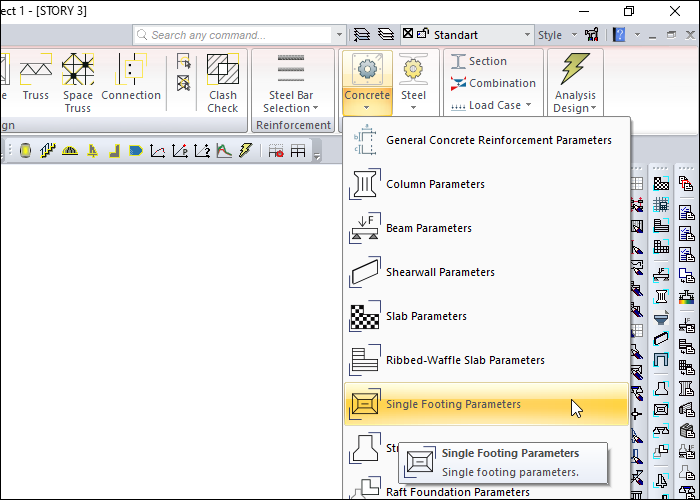The image size is (700, 500).
Task: Click Single Footing Parameters menu item
Action: [487, 404]
